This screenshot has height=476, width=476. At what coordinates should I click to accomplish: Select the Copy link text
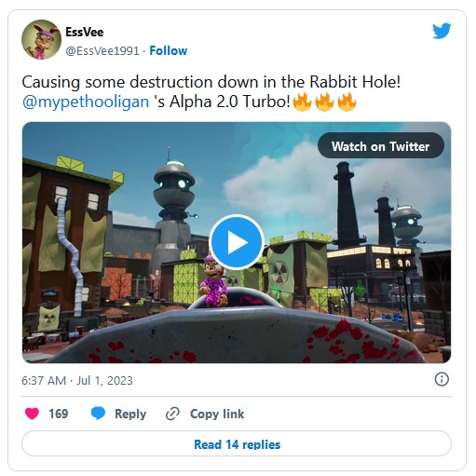click(217, 414)
